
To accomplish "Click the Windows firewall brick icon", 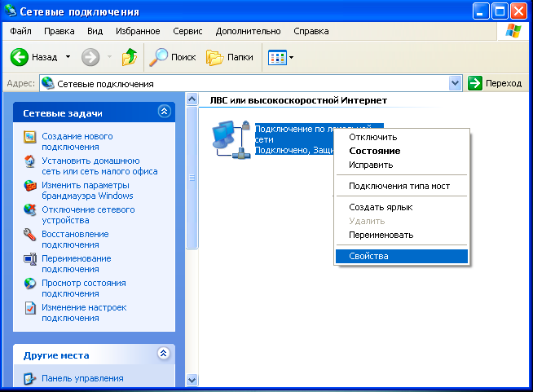I will point(30,186).
